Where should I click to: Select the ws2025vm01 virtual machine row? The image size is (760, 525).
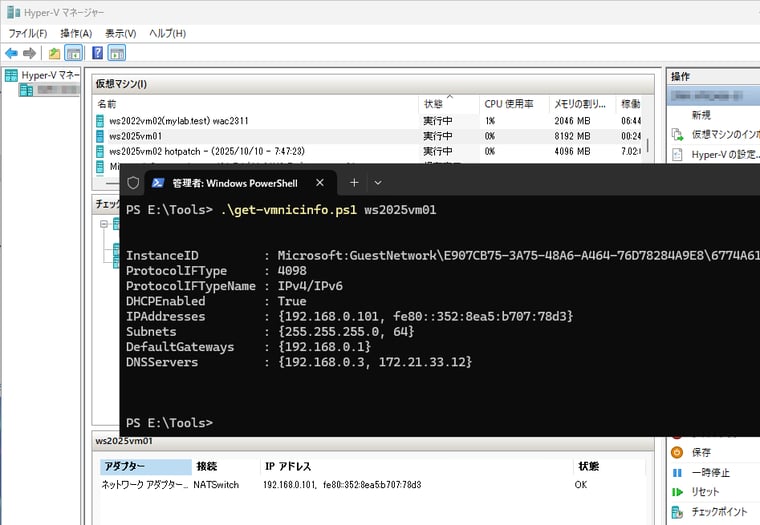[x=368, y=136]
